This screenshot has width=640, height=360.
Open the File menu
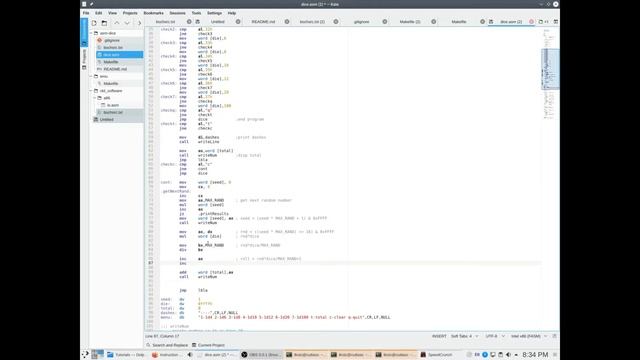point(86,13)
